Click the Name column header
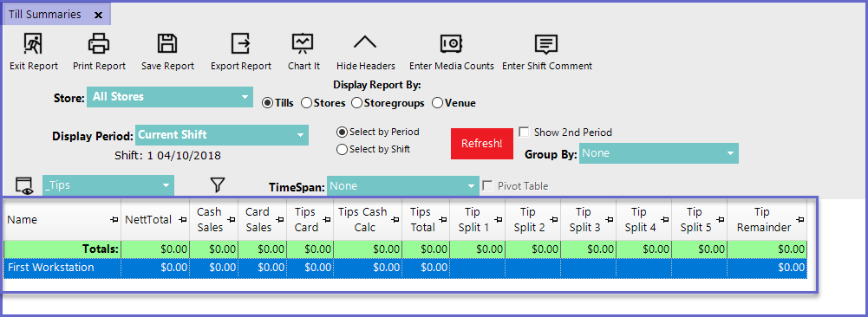Screen dimensions: 868x317 [62, 220]
